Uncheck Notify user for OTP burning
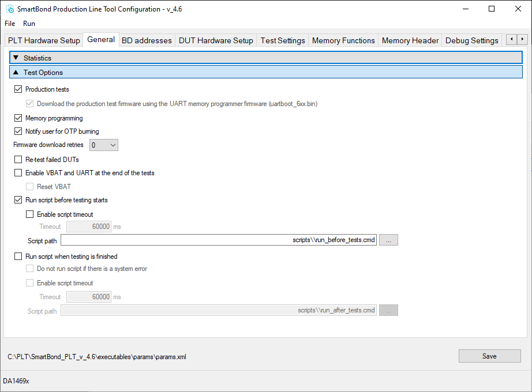The width and height of the screenshot is (532, 392). (18, 131)
